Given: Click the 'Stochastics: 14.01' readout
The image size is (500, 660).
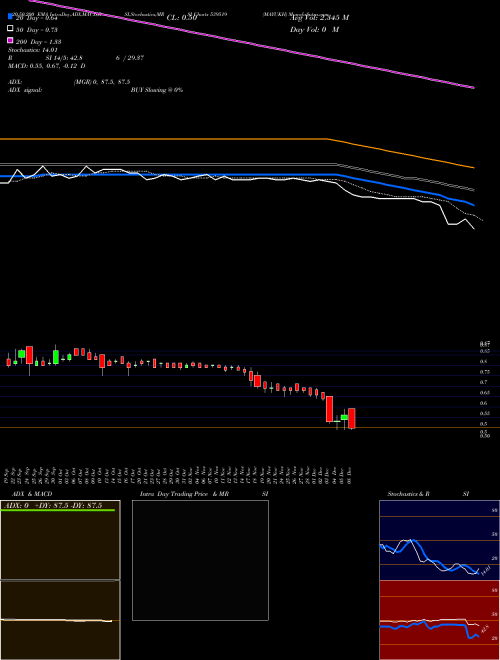Looking at the screenshot, I should coord(33,50).
